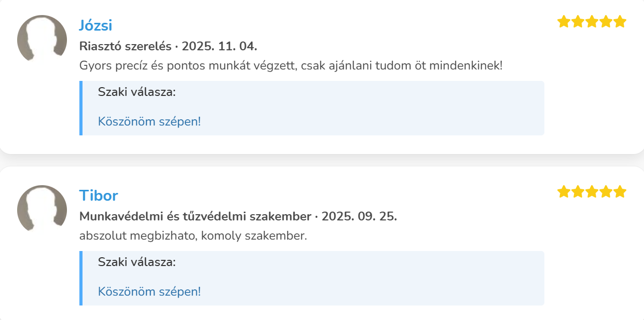The image size is (644, 320).
Task: Click the review date 2025. 09. 25.
Action: point(359,216)
